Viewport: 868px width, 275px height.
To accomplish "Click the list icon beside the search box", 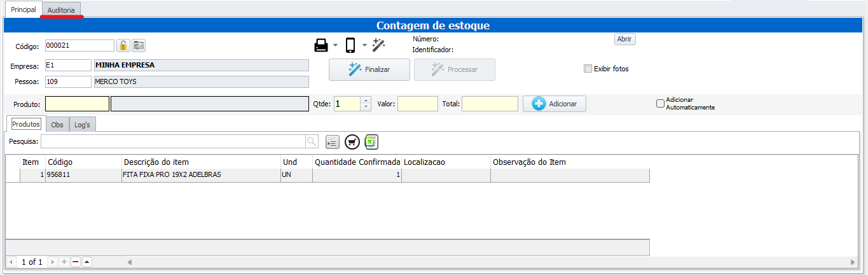I will pos(332,141).
